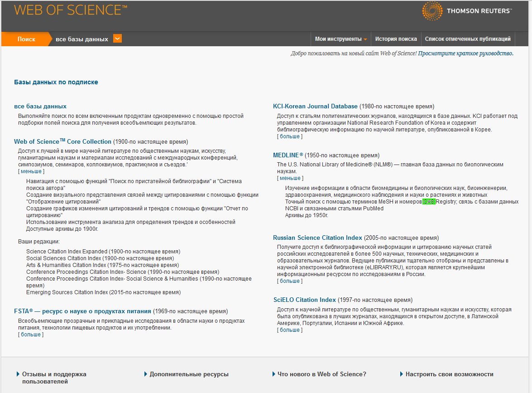Open the Мои инструменты menu

pyautogui.click(x=341, y=39)
